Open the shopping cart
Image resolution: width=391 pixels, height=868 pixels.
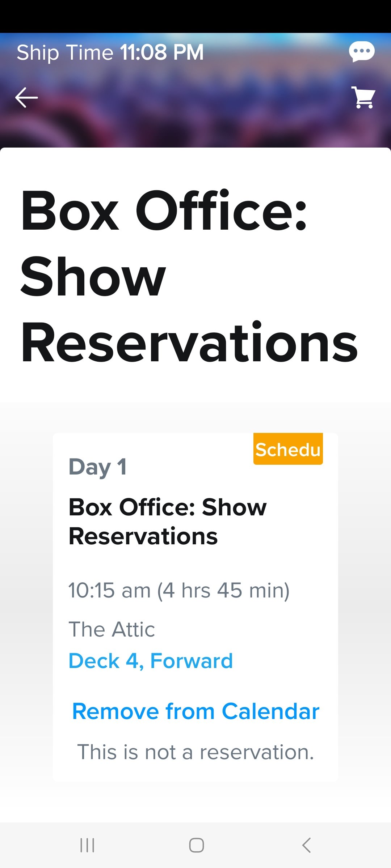click(x=363, y=97)
